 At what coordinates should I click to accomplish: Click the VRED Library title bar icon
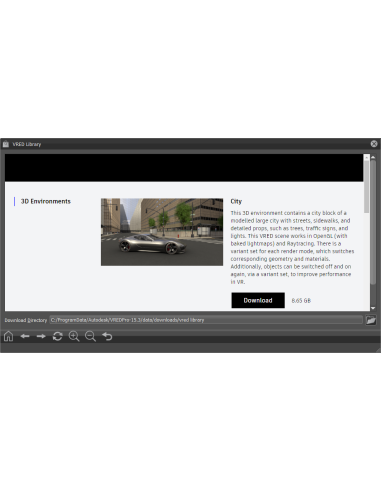click(6, 144)
